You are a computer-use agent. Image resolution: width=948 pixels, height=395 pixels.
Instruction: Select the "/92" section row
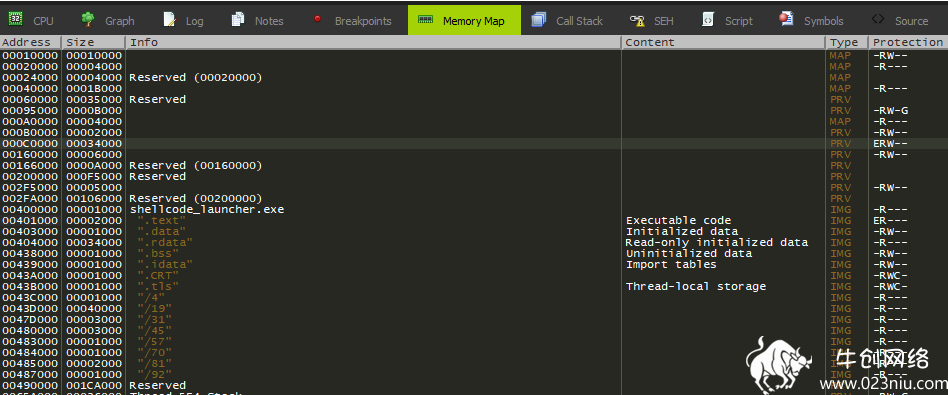click(x=474, y=374)
